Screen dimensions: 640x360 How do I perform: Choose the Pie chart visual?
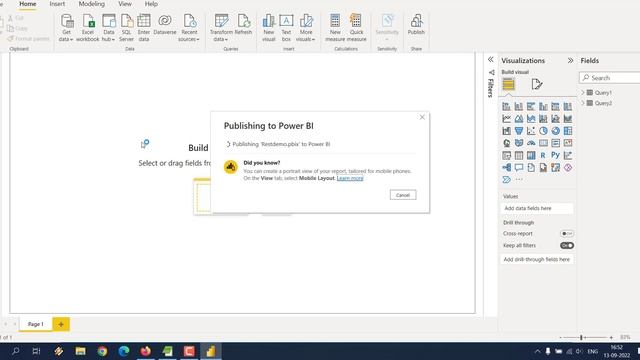coord(543,131)
